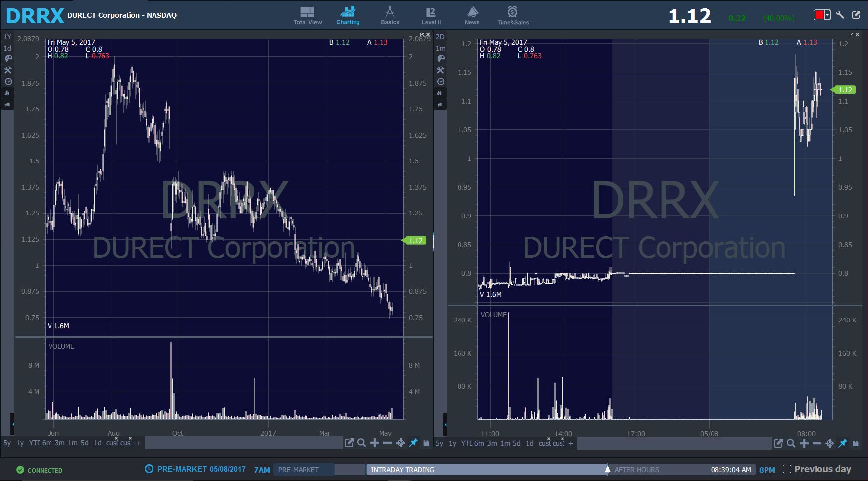Image resolution: width=868 pixels, height=481 pixels.
Task: Detach the left chart panel
Action: pos(422,35)
